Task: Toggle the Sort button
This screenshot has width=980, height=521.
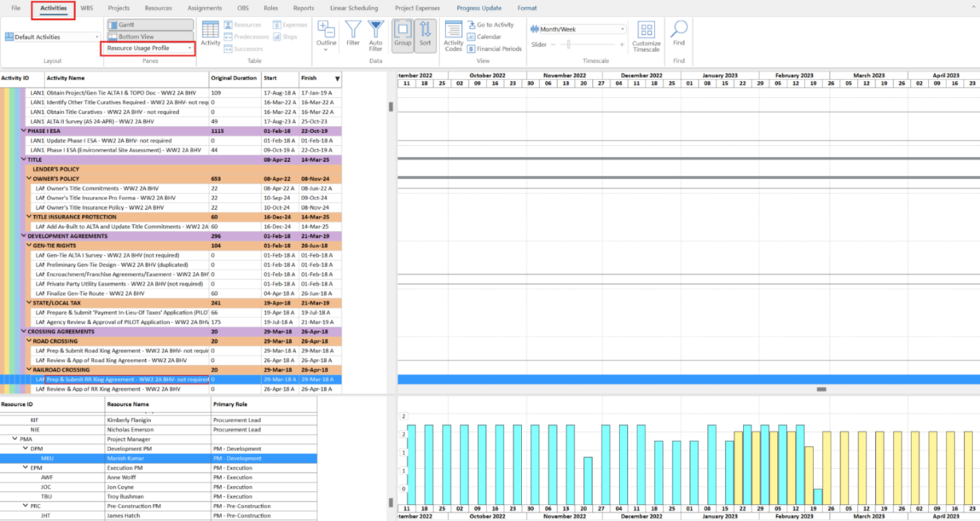Action: coord(426,34)
